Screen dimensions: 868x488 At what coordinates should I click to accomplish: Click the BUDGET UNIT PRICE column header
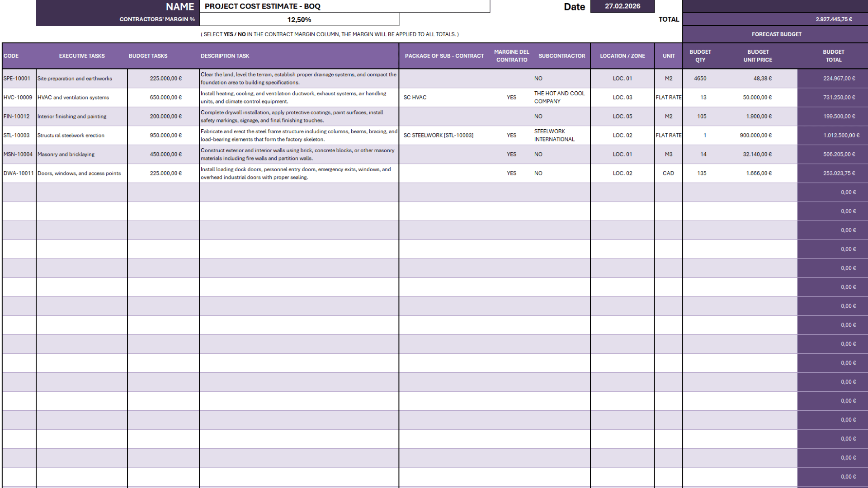pyautogui.click(x=758, y=56)
